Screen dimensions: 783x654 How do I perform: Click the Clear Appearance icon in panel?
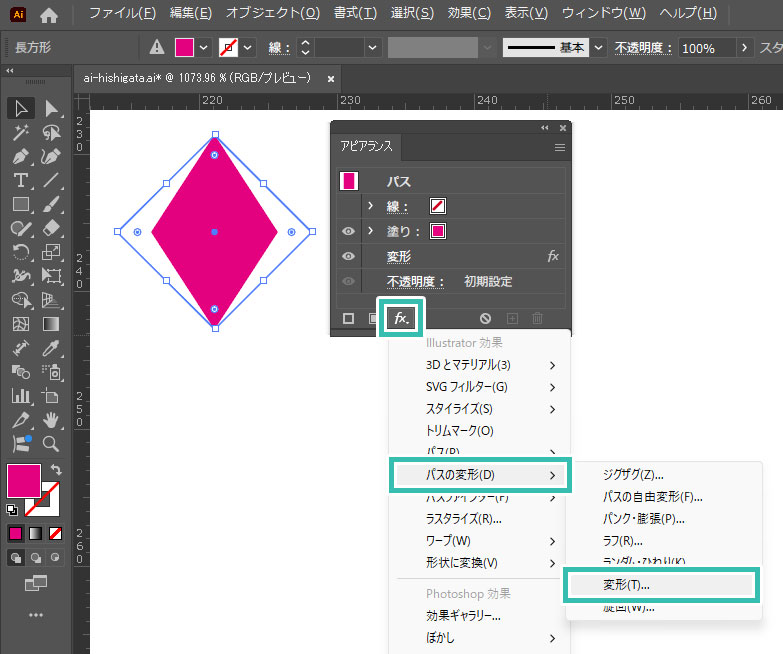(x=485, y=318)
